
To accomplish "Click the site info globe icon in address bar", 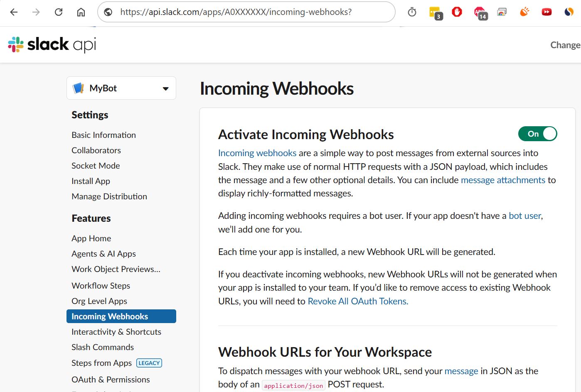I will [x=108, y=12].
